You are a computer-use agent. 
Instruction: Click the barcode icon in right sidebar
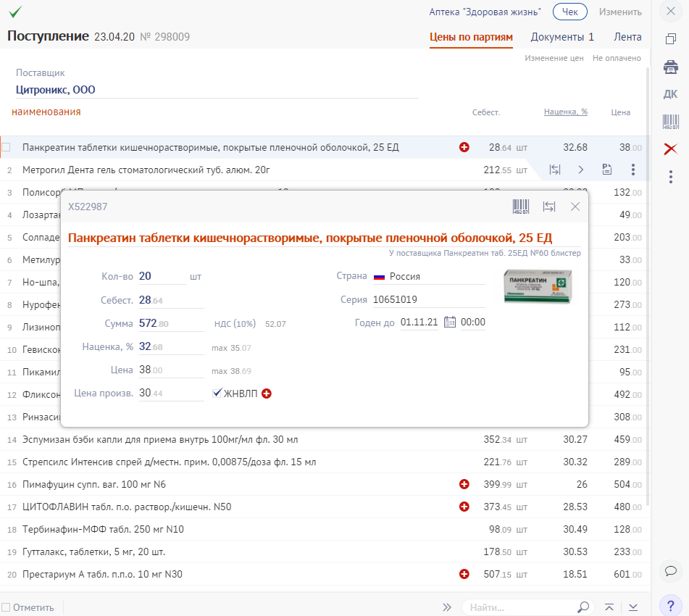tap(671, 122)
